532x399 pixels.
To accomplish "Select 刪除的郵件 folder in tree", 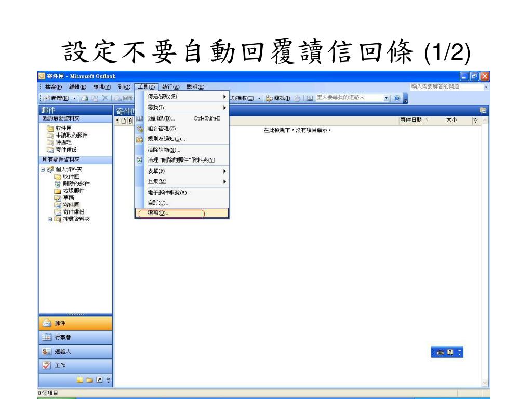I will pyautogui.click(x=72, y=183).
